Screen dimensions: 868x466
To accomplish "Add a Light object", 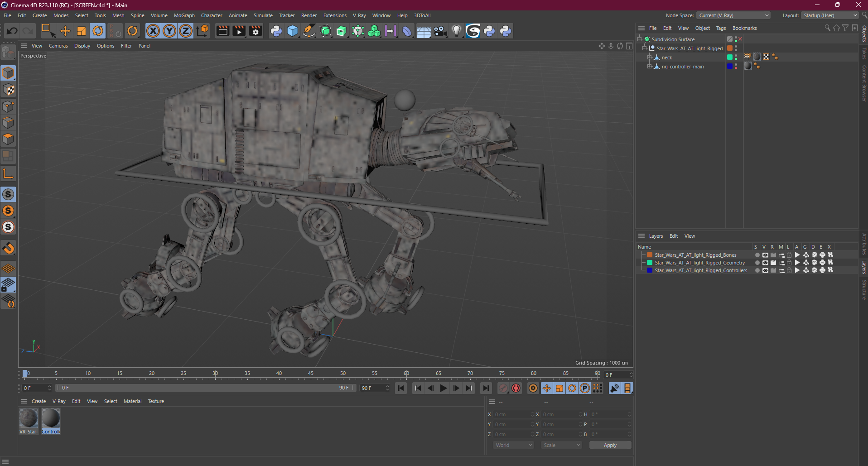I will (457, 31).
